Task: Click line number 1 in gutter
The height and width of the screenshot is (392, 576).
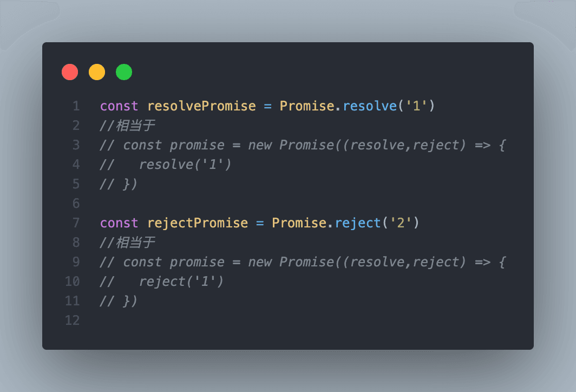Action: [76, 106]
